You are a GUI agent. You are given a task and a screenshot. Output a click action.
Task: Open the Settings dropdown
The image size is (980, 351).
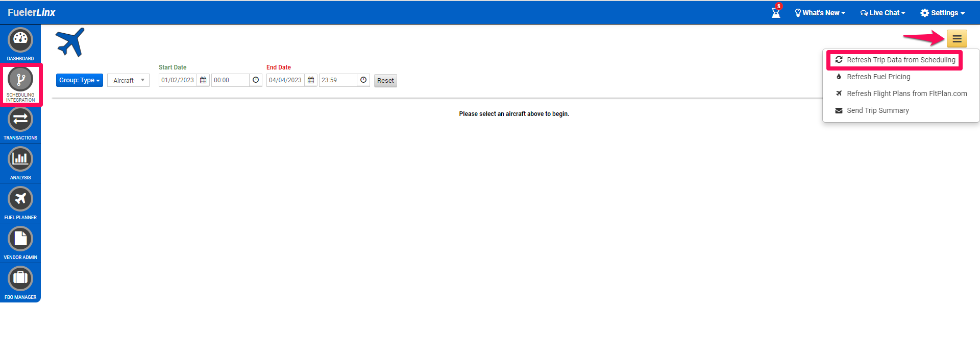coord(942,13)
